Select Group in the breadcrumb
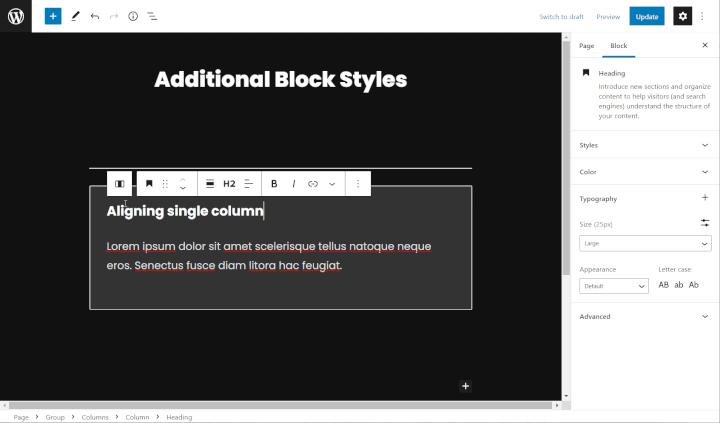Viewport: 720px width, 423px height. (x=55, y=417)
